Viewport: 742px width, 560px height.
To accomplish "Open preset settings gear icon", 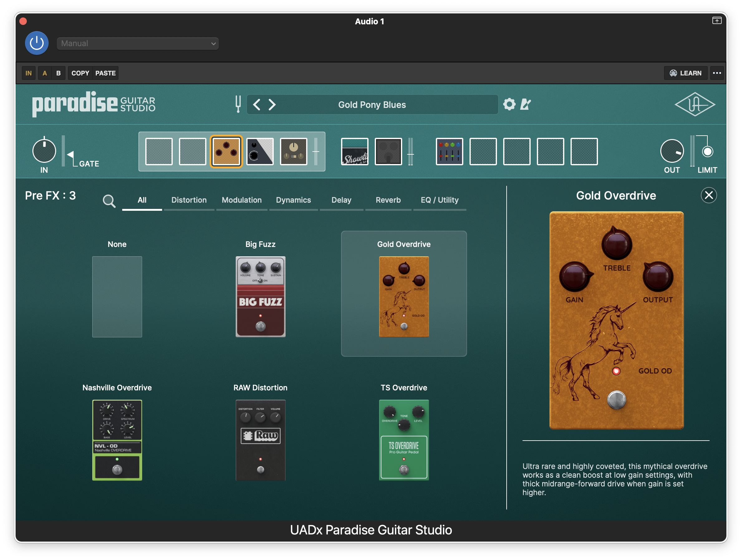I will point(509,104).
